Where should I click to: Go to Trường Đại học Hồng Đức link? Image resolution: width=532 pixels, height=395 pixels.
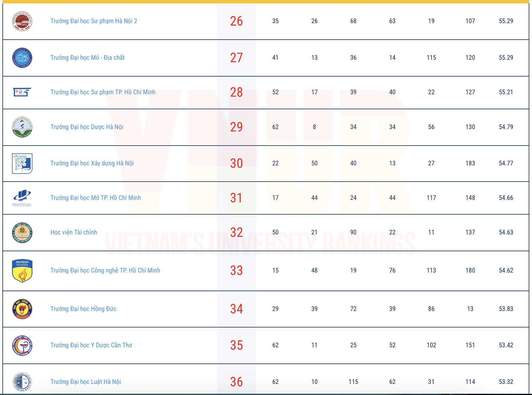tap(83, 309)
